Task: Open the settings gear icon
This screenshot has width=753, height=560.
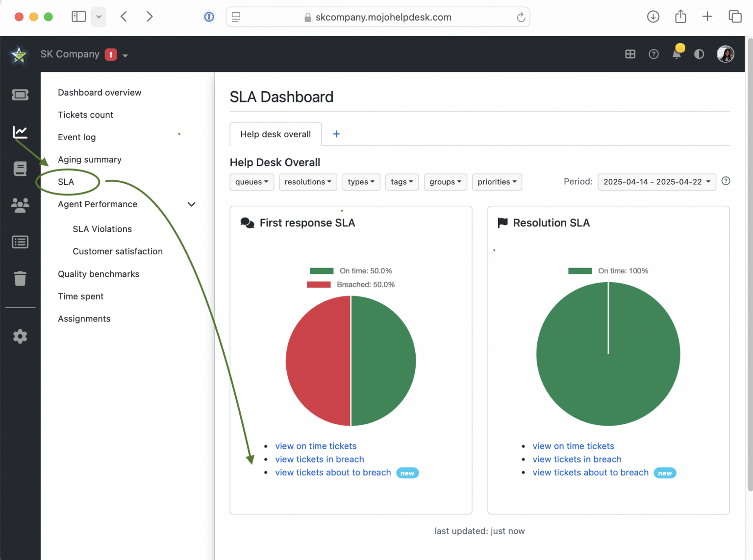Action: point(20,337)
